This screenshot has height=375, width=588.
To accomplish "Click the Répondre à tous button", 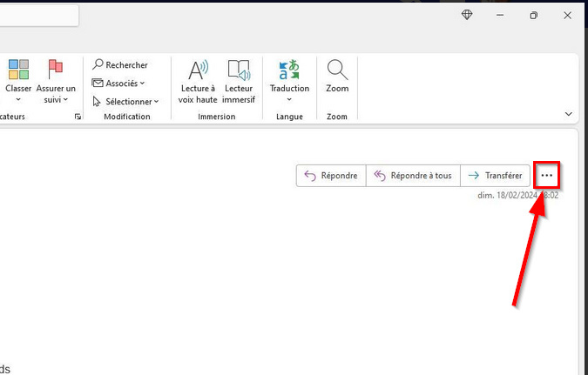I will (x=413, y=176).
